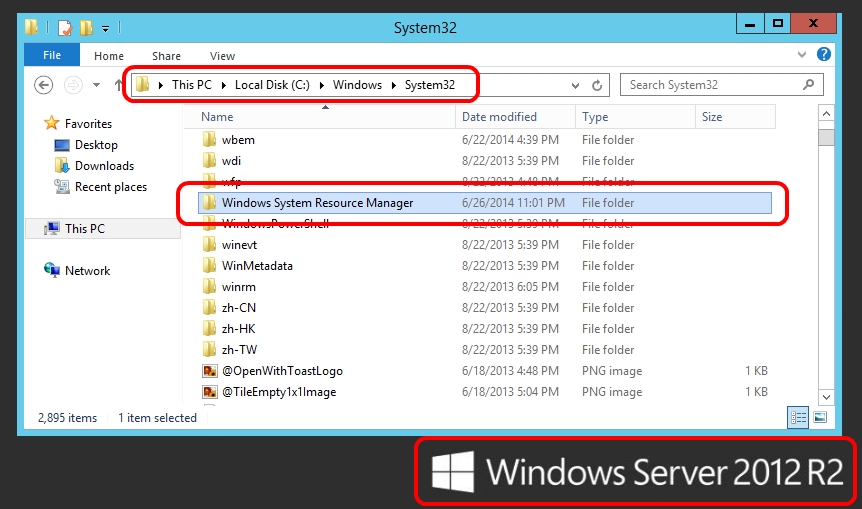
Task: Open the Help question mark icon
Action: pos(824,54)
